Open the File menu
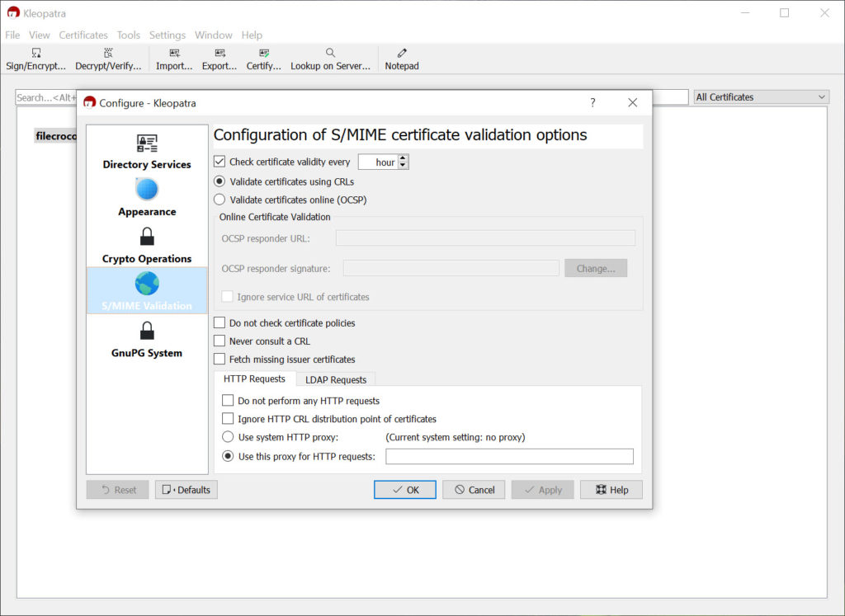845x616 pixels. coord(12,35)
